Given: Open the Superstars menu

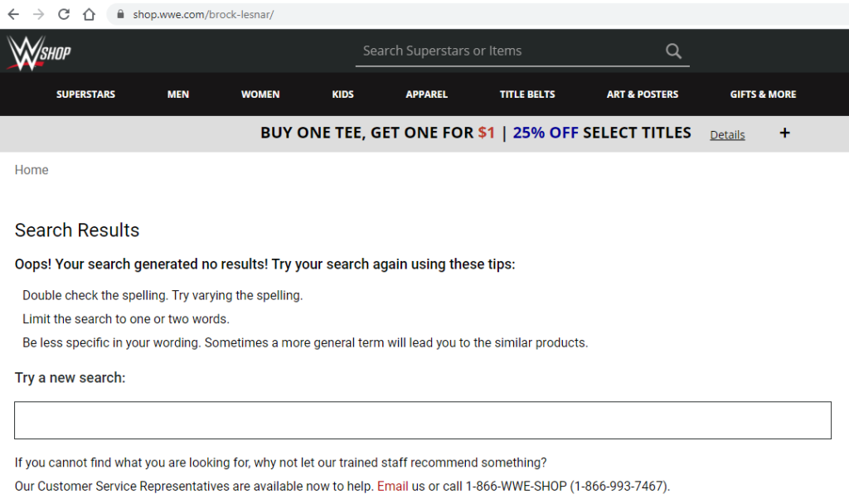Looking at the screenshot, I should (85, 94).
